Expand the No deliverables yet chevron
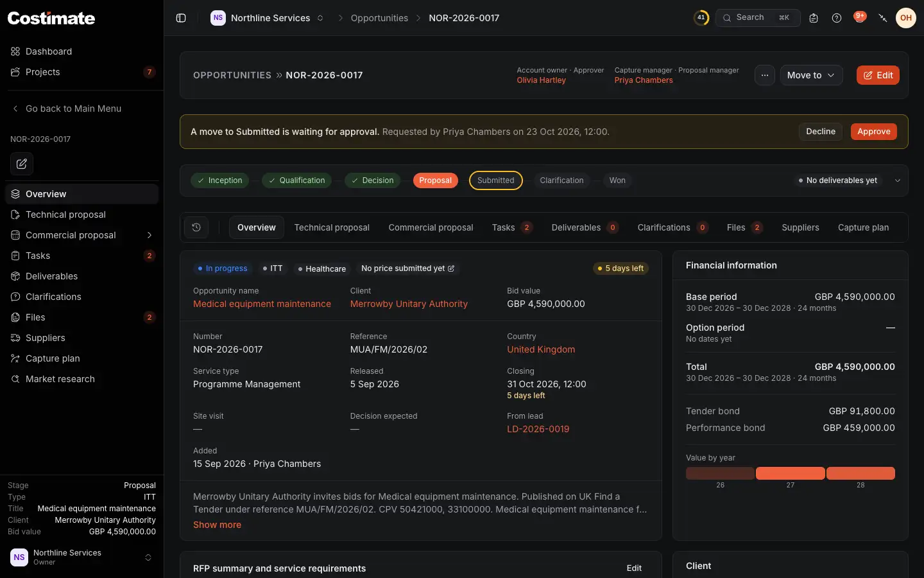924x578 pixels. click(898, 180)
